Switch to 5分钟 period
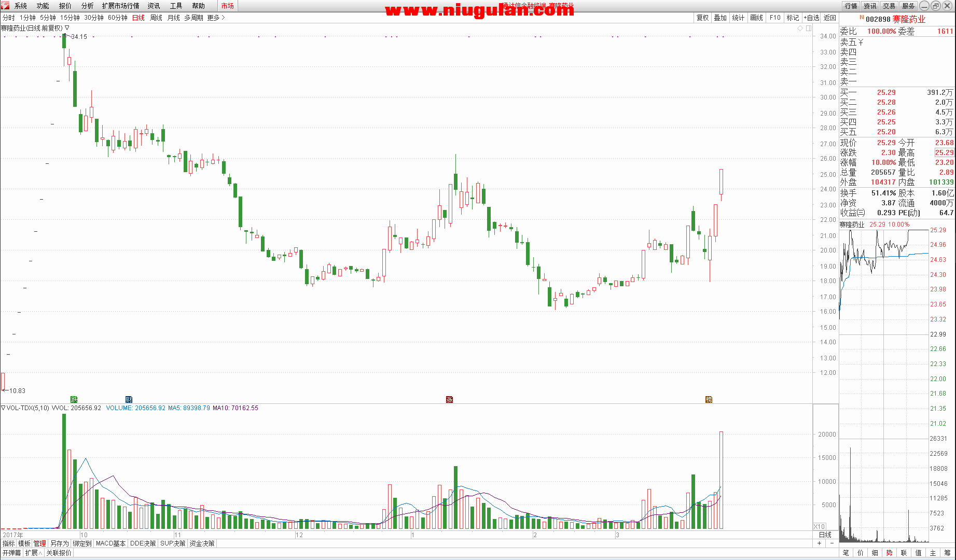 pos(48,18)
